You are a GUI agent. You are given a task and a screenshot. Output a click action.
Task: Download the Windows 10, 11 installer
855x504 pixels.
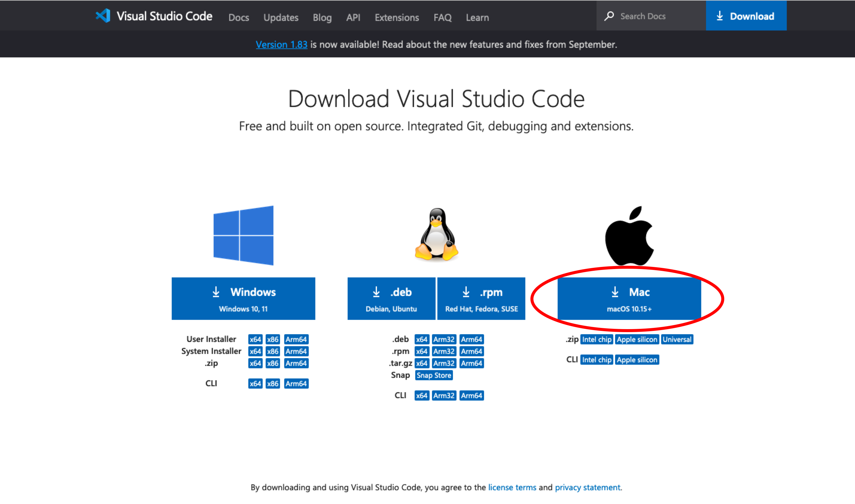point(243,299)
